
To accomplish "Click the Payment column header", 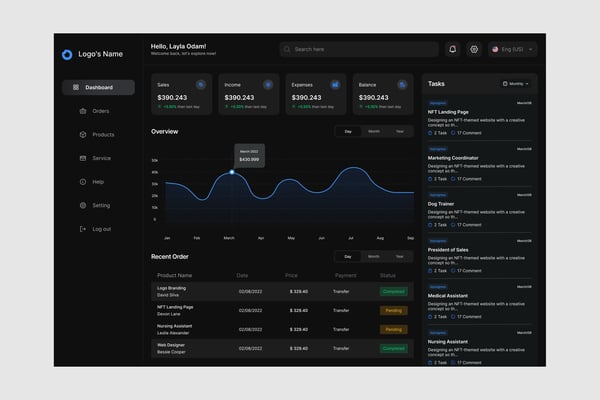I will tap(346, 275).
